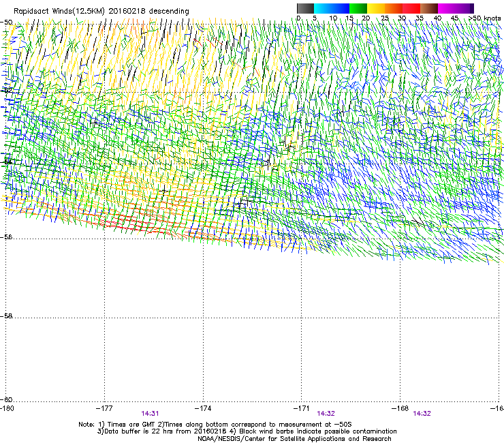Click the NOAA/NESDIS Center for Satellite Applications credit
Screen dimensions: 504x443
pyautogui.click(x=294, y=439)
